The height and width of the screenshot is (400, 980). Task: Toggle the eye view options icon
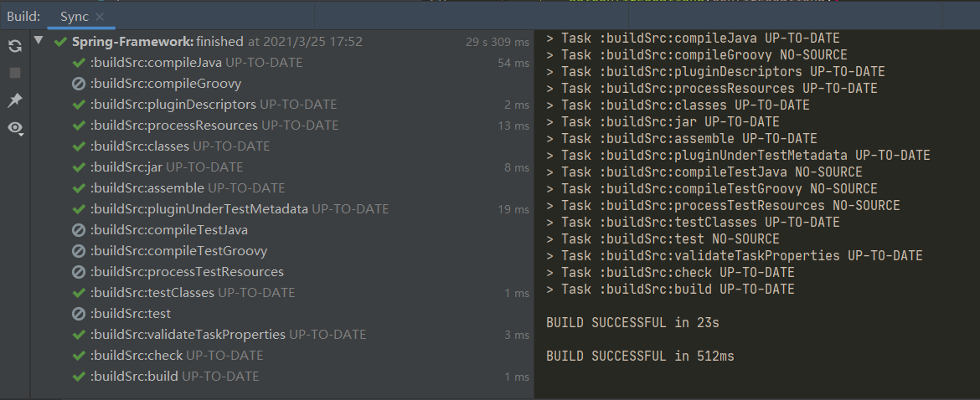tap(15, 128)
